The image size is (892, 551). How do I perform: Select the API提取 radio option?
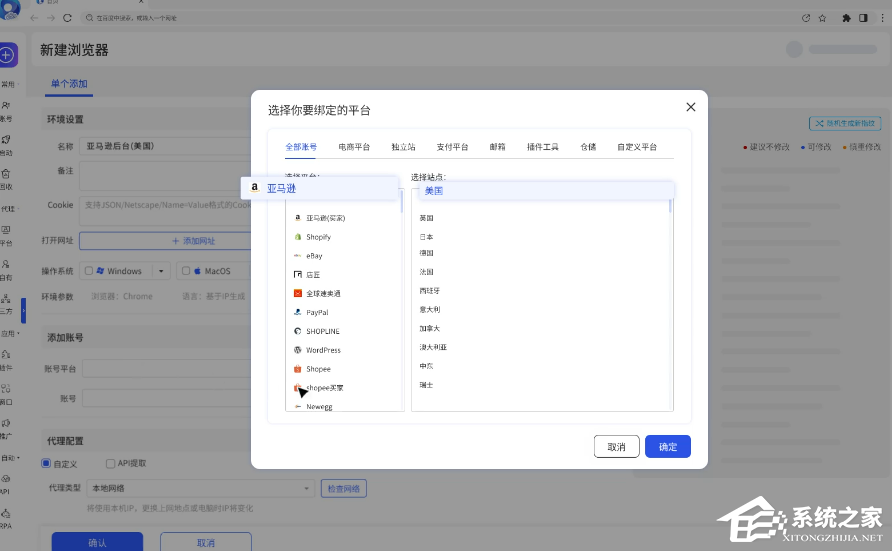110,463
